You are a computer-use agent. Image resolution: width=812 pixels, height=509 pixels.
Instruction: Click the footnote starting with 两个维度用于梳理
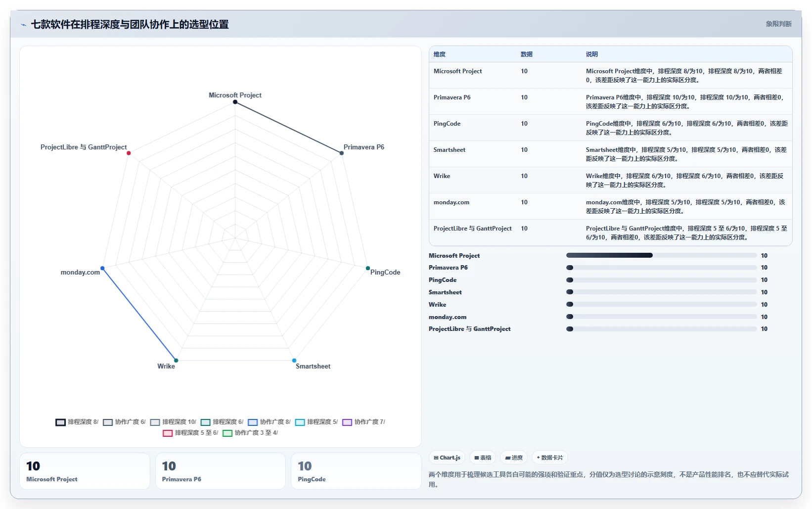(609, 479)
